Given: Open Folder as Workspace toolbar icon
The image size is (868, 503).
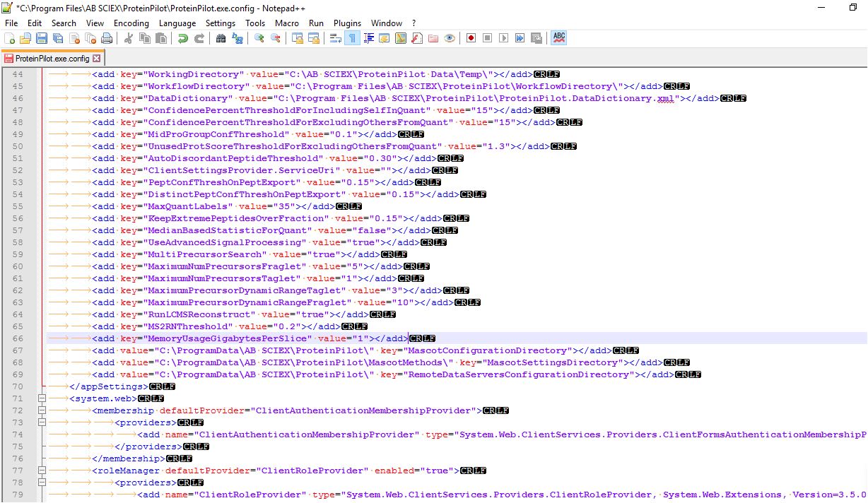Looking at the screenshot, I should click(x=433, y=37).
